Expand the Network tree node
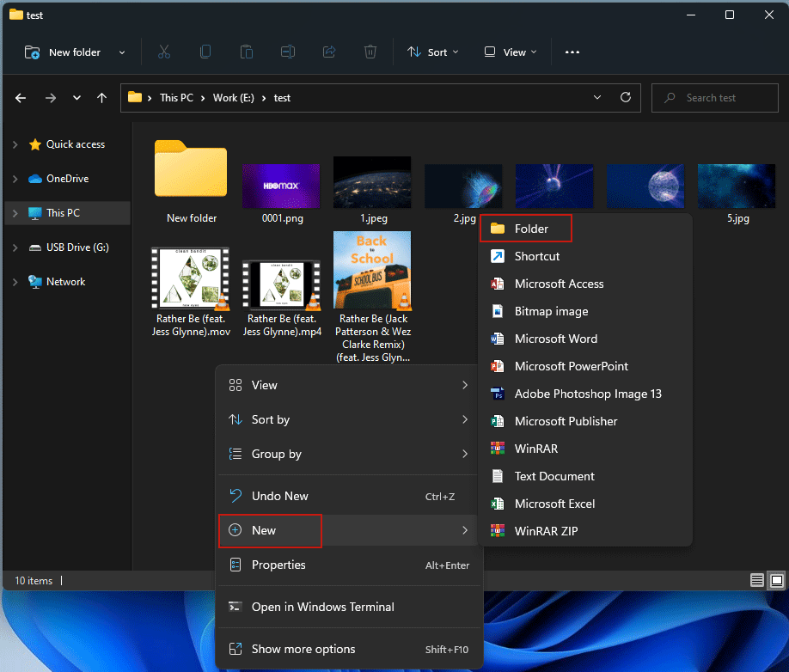The height and width of the screenshot is (672, 789). point(15,282)
